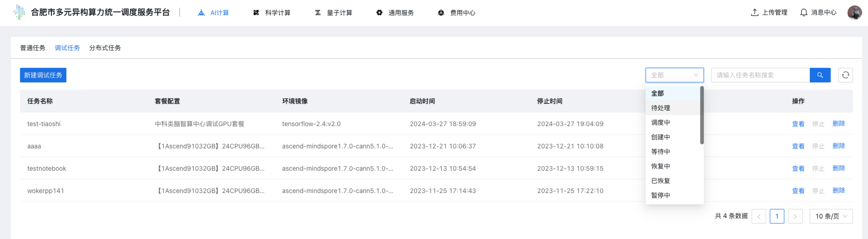Click the 新建调试任务 button

(x=43, y=75)
